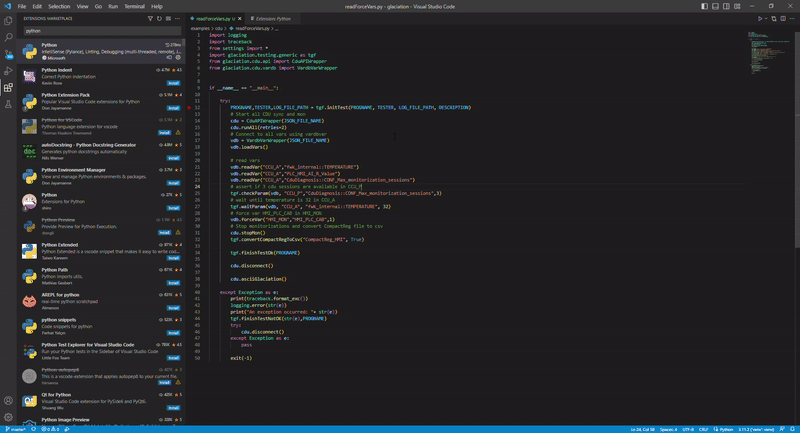Viewport: 800px width, 433px height.
Task: Open the Selection menu
Action: click(59, 7)
